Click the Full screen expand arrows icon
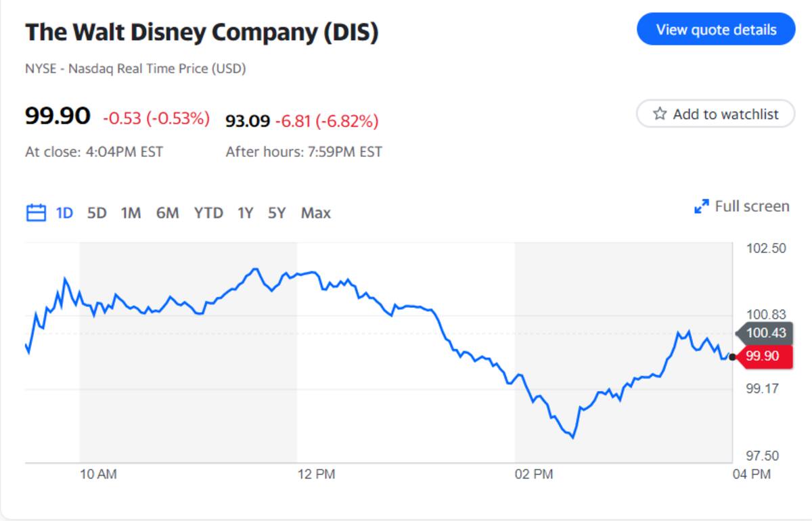812x521 pixels. point(702,206)
